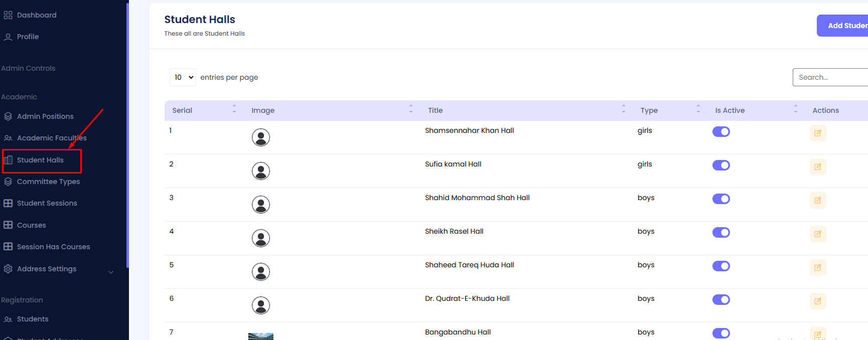This screenshot has width=868, height=340.
Task: Toggle Is Active for Shaheed Tareq Huda Hall
Action: (x=721, y=266)
